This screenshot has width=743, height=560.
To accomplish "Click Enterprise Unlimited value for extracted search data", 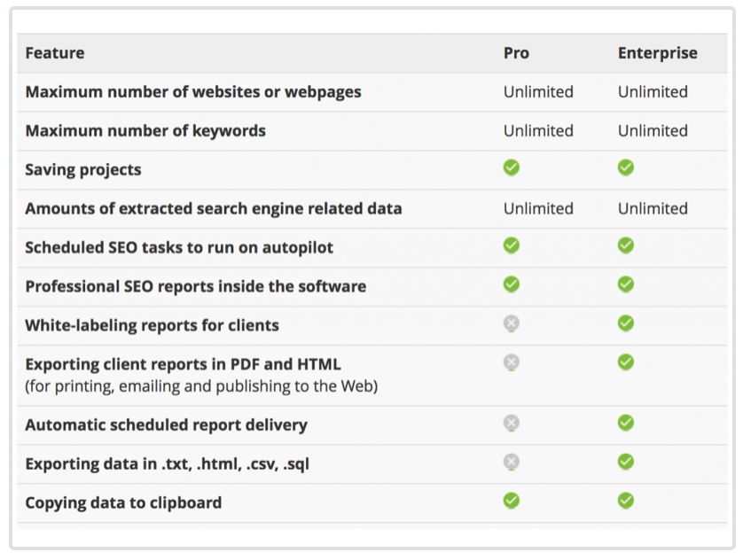I will [653, 209].
